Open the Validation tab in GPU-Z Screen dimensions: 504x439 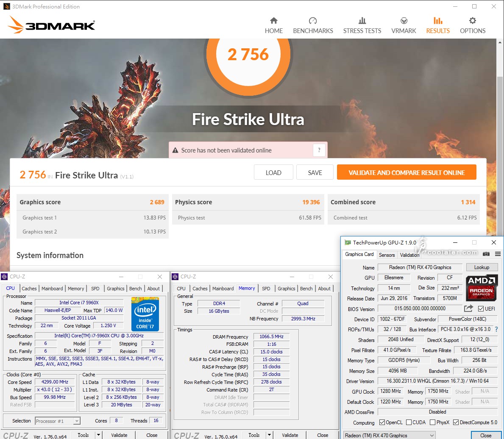409,255
